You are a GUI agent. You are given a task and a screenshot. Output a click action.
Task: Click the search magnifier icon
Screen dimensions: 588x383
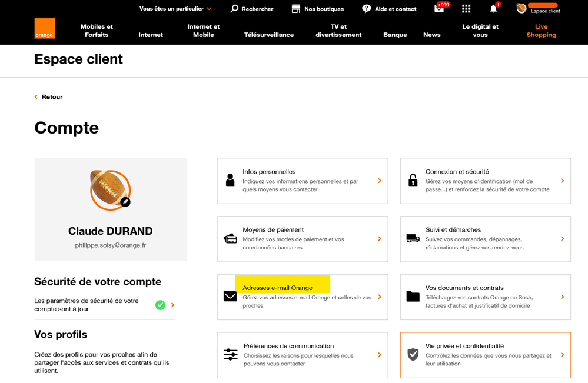coord(234,9)
